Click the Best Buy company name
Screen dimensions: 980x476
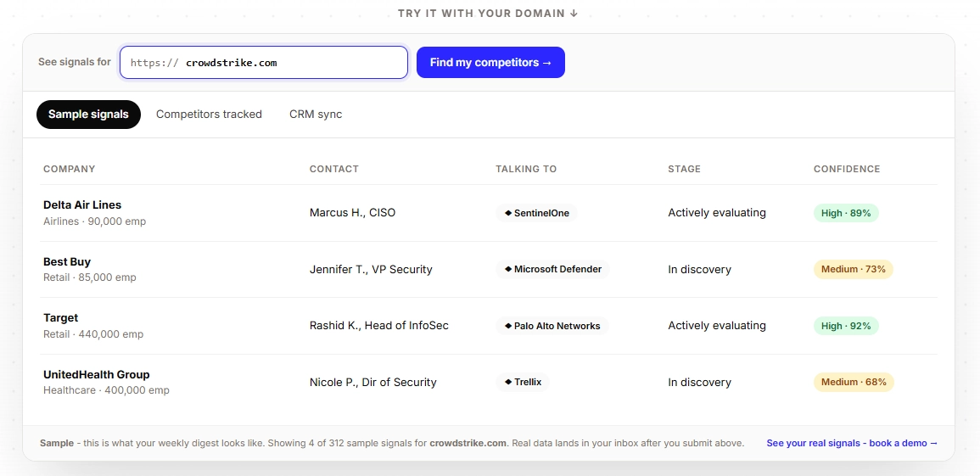click(x=67, y=261)
